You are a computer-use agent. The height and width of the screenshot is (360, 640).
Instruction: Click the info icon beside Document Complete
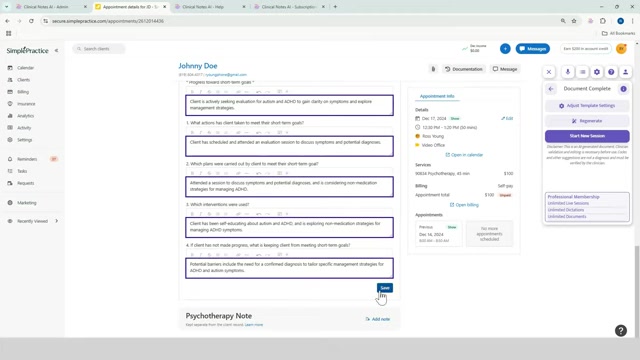623,89
